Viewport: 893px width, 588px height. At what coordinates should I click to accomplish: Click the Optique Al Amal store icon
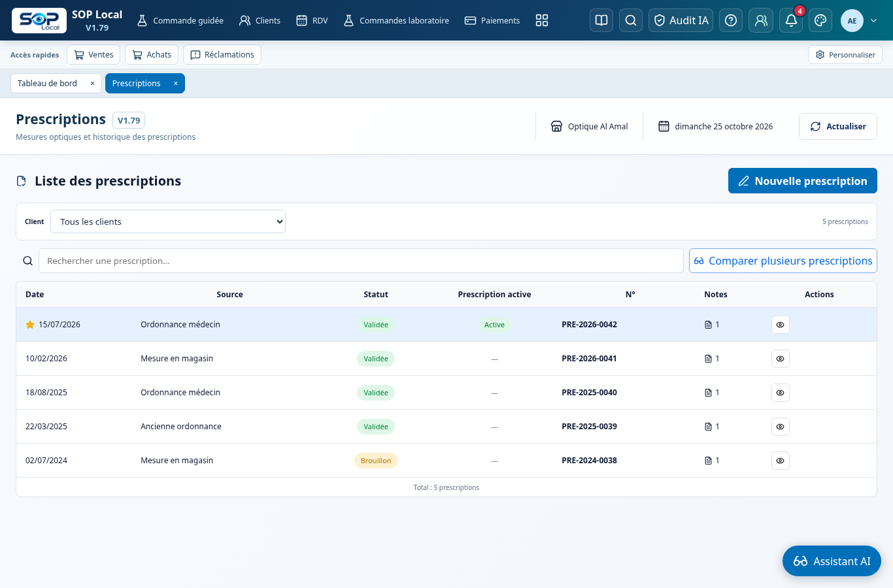tap(556, 126)
